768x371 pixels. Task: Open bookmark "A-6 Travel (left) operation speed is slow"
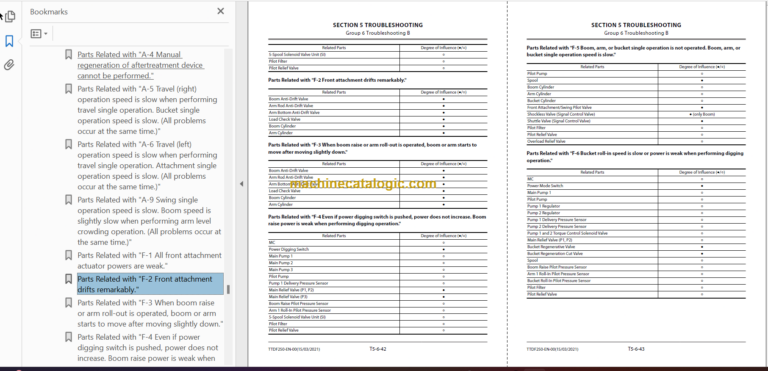tap(147, 166)
